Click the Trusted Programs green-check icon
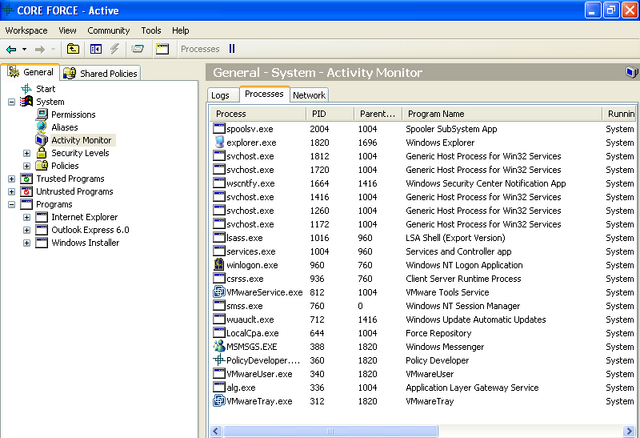Image resolution: width=640 pixels, height=438 pixels. 27,178
